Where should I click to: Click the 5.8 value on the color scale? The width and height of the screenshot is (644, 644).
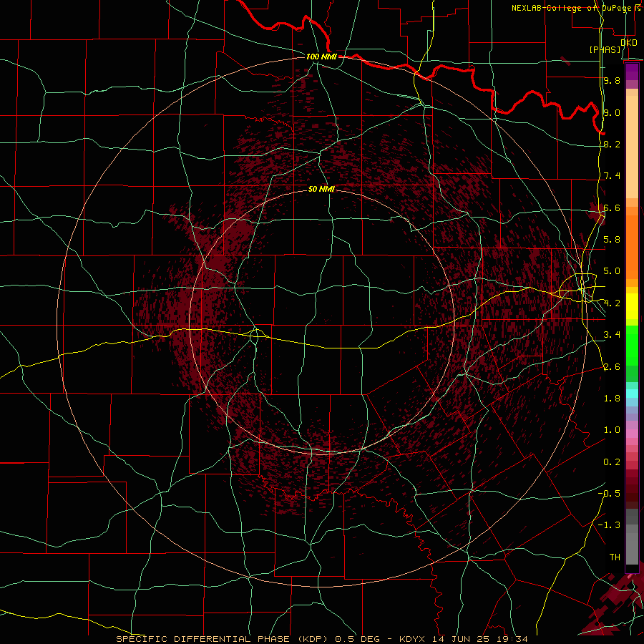tap(612, 240)
